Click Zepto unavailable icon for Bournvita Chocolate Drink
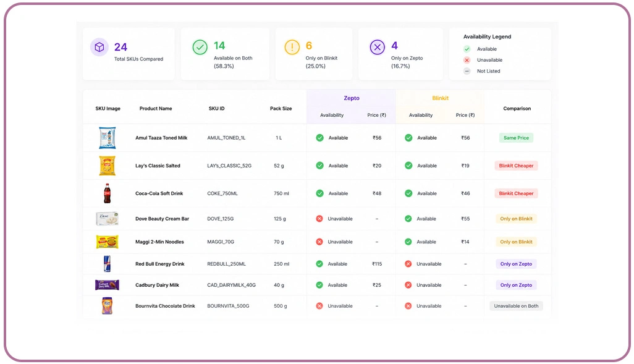 [x=319, y=306]
